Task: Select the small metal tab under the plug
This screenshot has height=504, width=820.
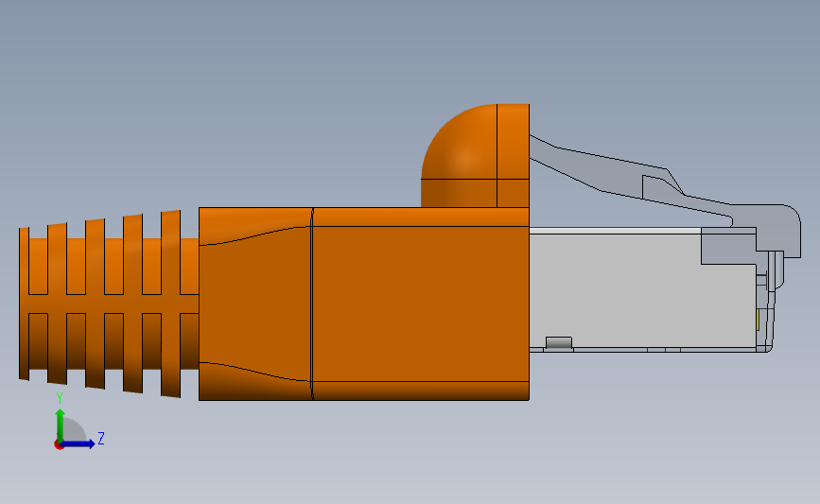Action: 559,343
